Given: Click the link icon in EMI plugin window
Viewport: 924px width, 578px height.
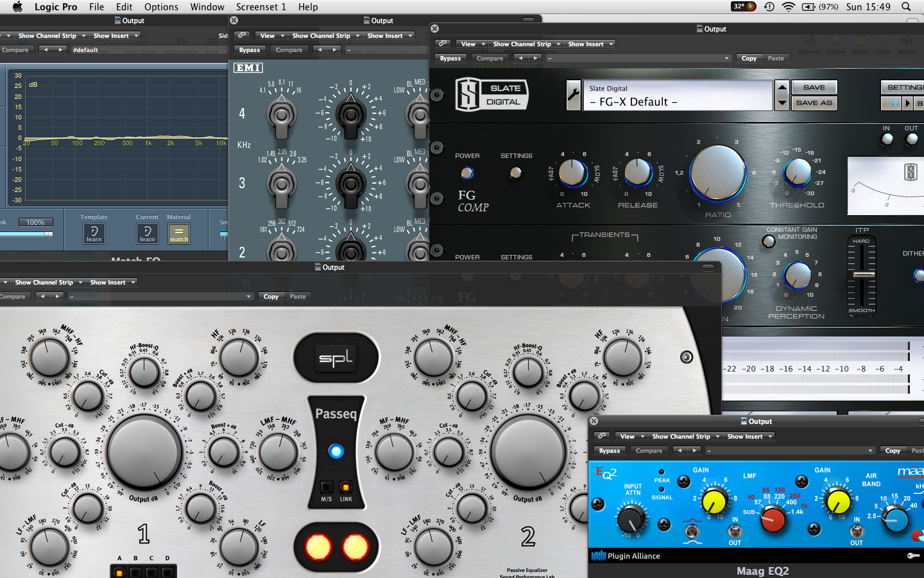Looking at the screenshot, I should (241, 35).
